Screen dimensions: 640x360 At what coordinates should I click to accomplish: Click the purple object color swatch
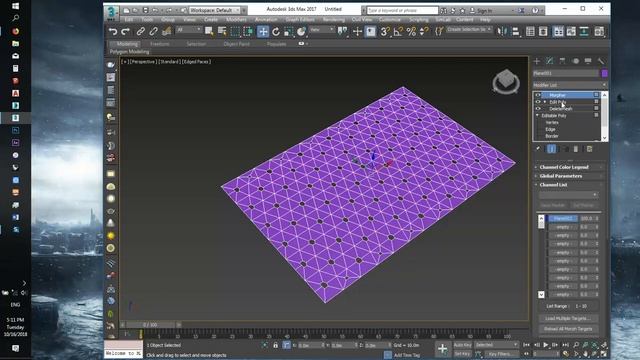[604, 73]
